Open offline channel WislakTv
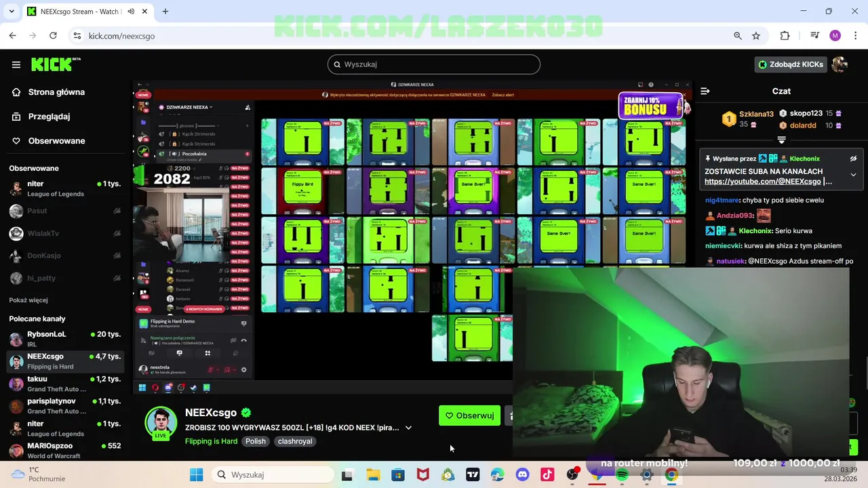Image resolution: width=868 pixels, height=488 pixels. click(x=65, y=233)
